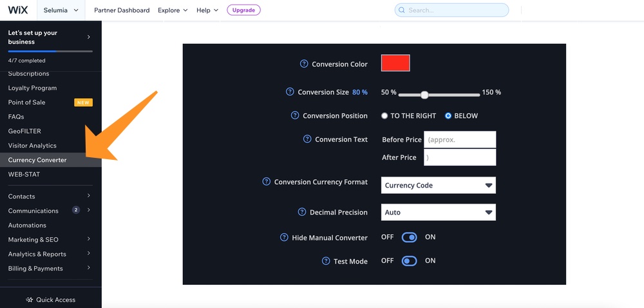Click the Upgrade button
The image size is (644, 308).
[243, 10]
